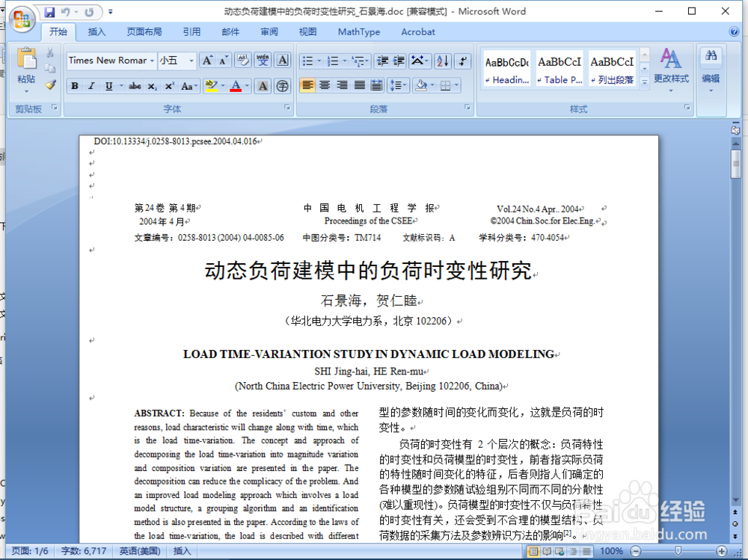The width and height of the screenshot is (748, 560).
Task: Undo the last action
Action: coord(65,13)
